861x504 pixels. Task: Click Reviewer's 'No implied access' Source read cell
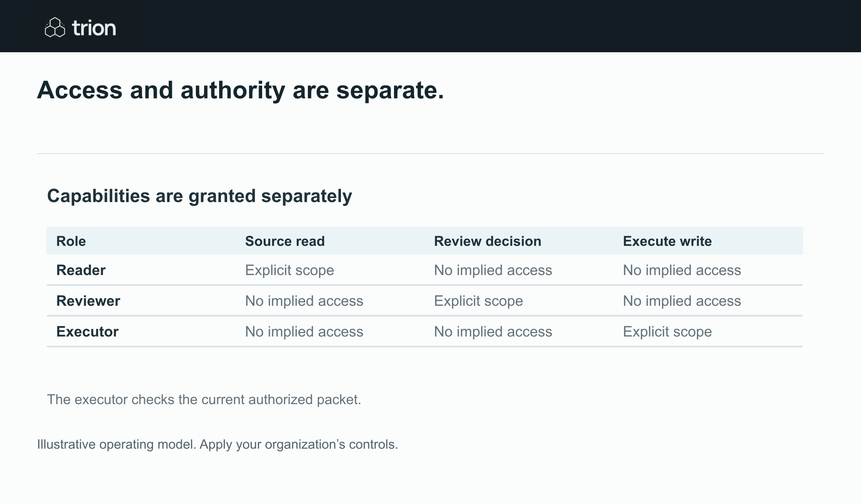pyautogui.click(x=304, y=301)
